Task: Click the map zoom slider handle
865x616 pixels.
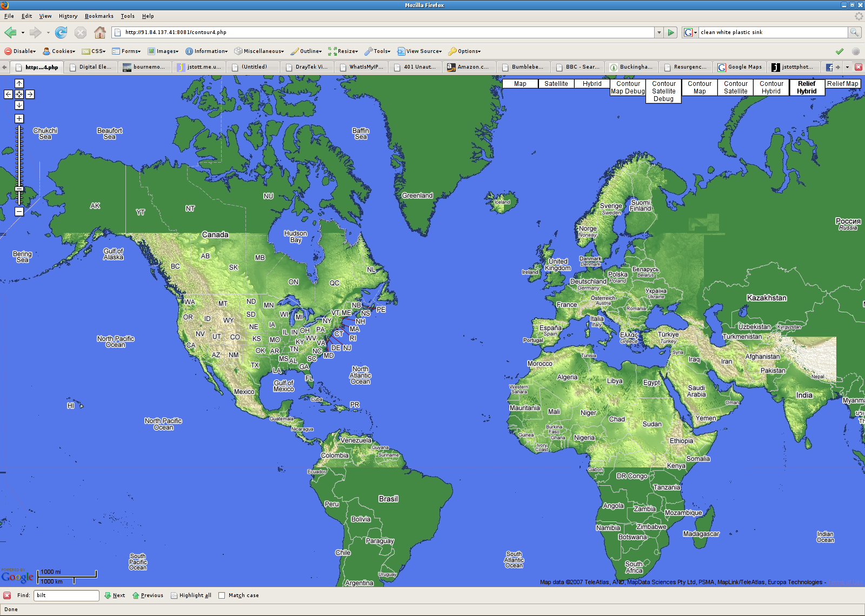Action: (19, 189)
